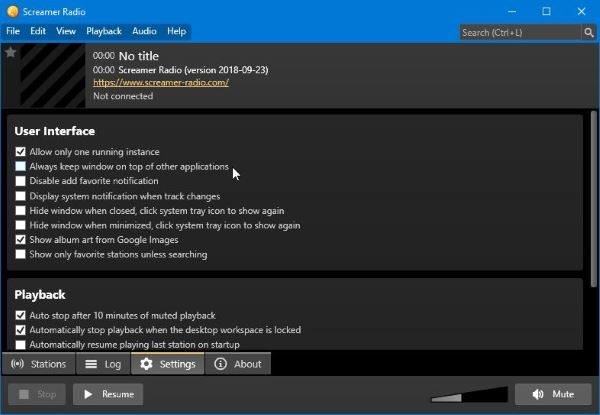Switch to the Stations tab
Viewport: 600px width, 415px height.
[x=39, y=364]
